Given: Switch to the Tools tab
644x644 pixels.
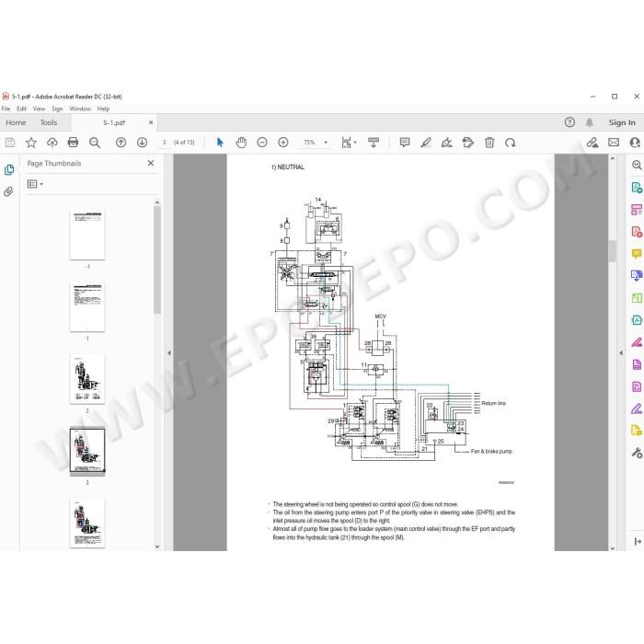Looking at the screenshot, I should (49, 122).
